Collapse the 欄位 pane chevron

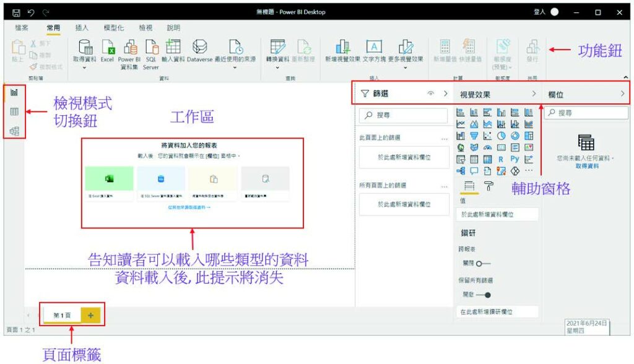tap(623, 93)
